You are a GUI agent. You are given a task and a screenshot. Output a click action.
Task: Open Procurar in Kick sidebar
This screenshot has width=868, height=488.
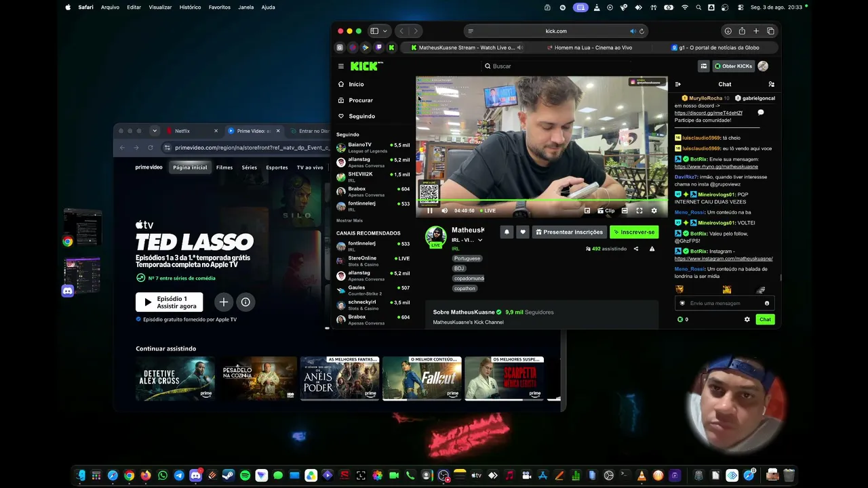pyautogui.click(x=361, y=100)
